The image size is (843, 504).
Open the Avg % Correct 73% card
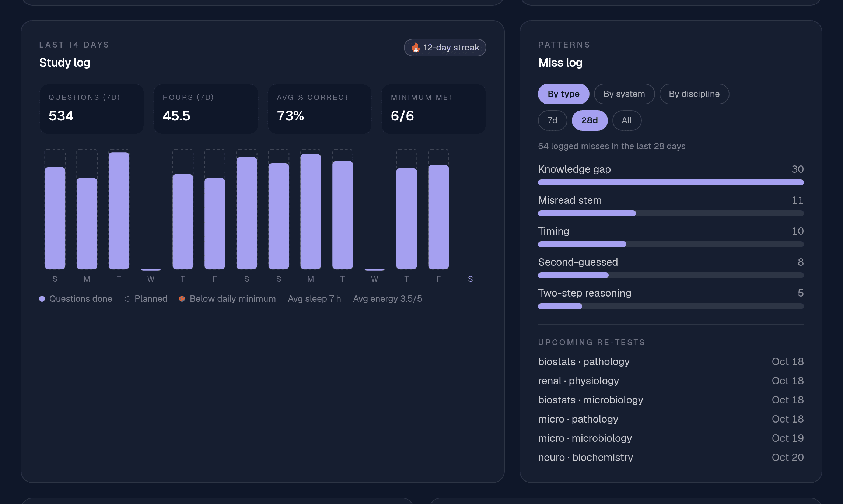click(x=319, y=109)
